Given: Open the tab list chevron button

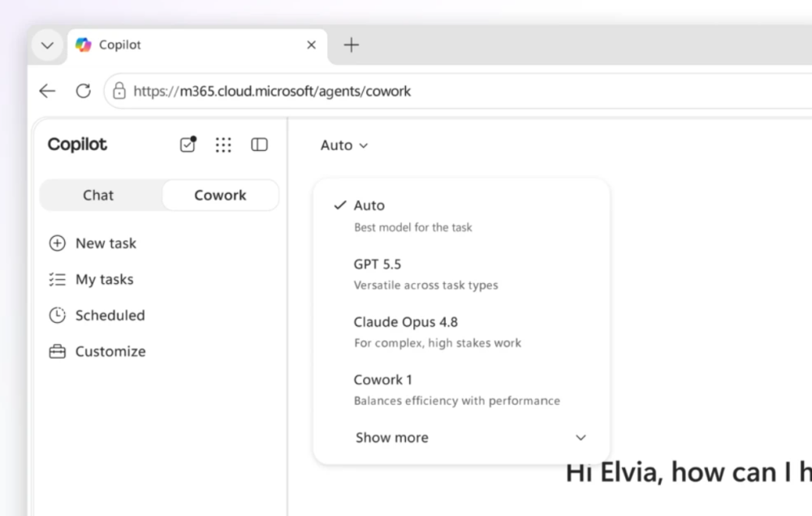Looking at the screenshot, I should point(47,45).
